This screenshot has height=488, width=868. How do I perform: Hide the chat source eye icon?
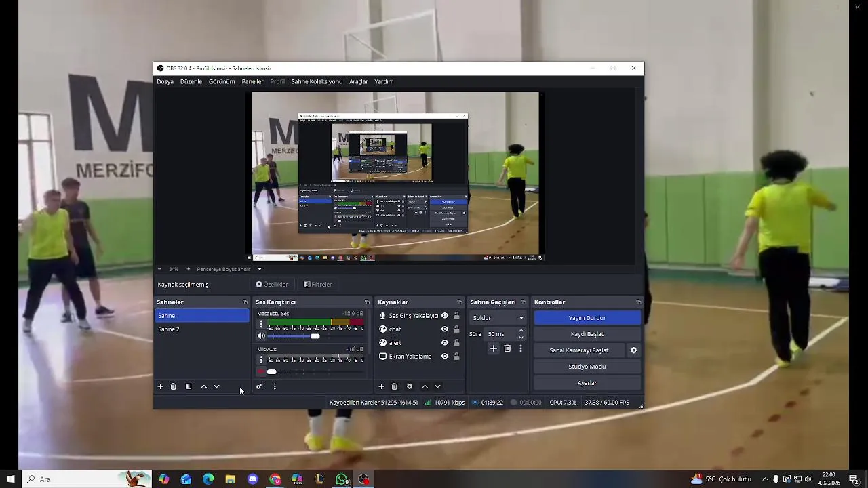[x=445, y=329]
